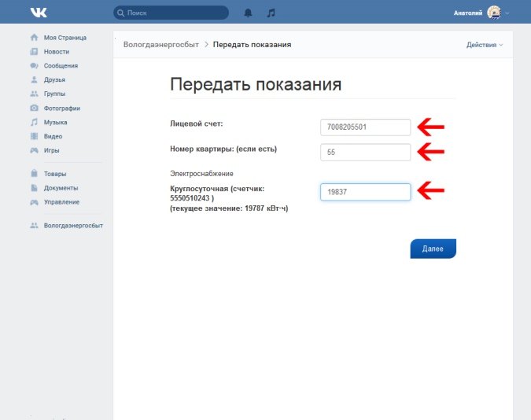Open Группы section
Screen dimensions: 531x420
[x=54, y=94]
